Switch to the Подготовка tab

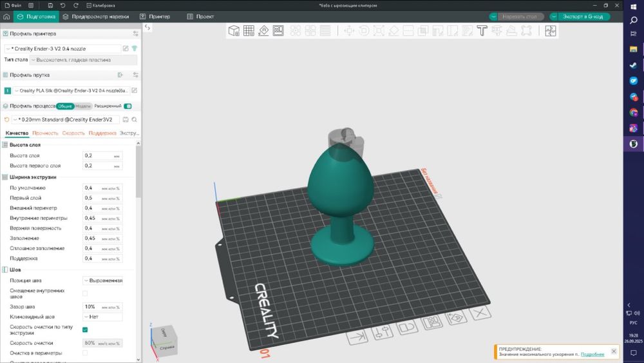tap(37, 17)
